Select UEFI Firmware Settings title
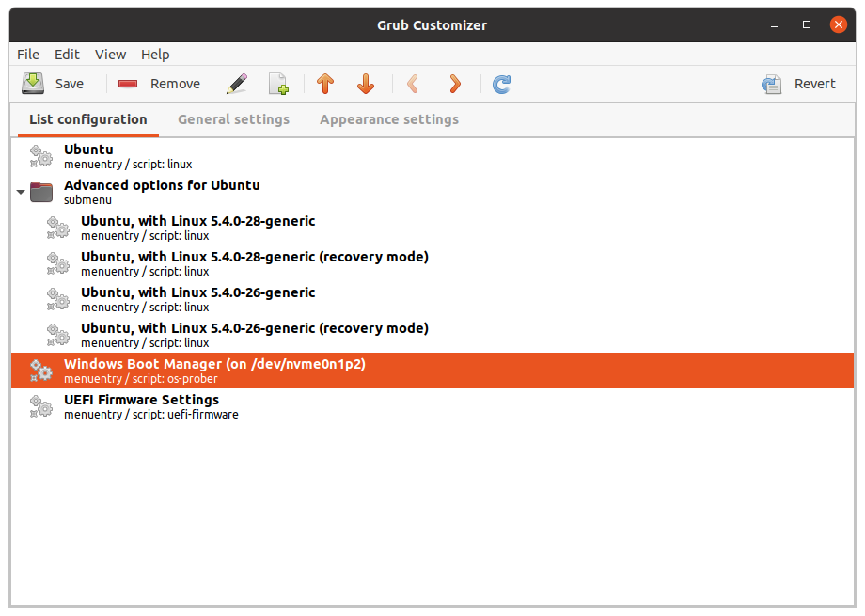Image resolution: width=865 pixels, height=616 pixels. coord(141,400)
